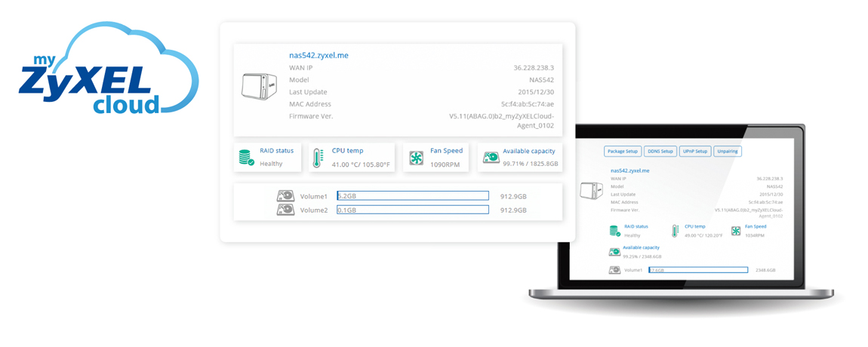Click the RAID status icon on the laptop screen
The width and height of the screenshot is (868, 347).
tap(614, 231)
